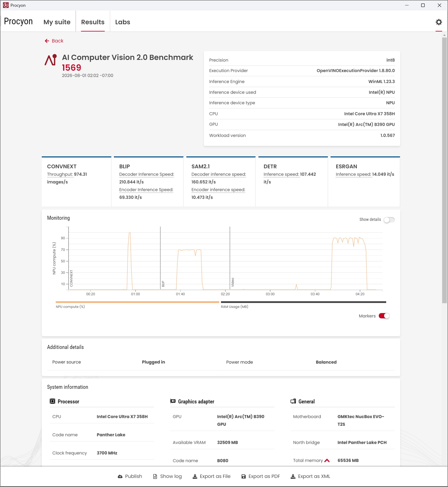
Task: Click the vertical scrollbar thumb
Action: coord(444,170)
